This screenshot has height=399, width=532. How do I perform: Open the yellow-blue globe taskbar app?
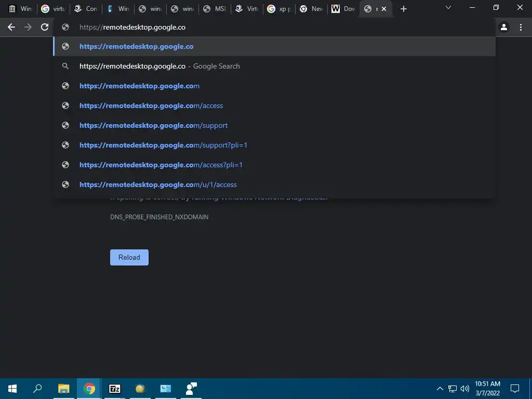140,389
